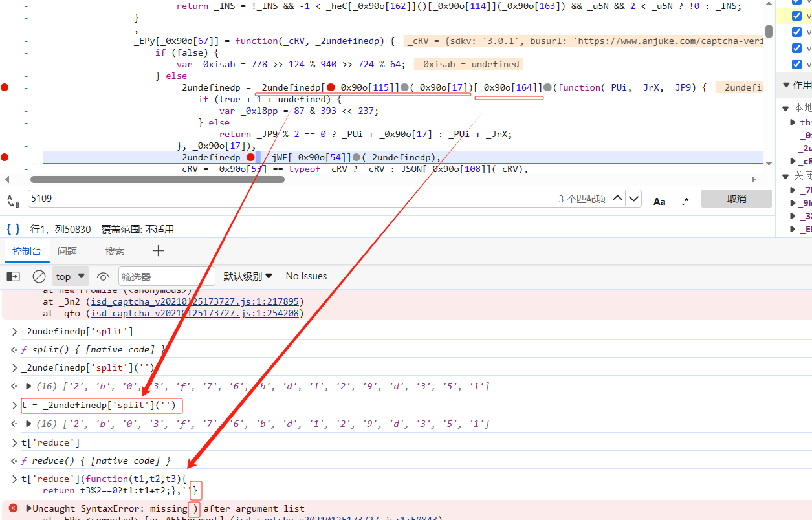Viewport: 812px width, 520px height.
Task: Collapse the 作用域 scope section
Action: (785, 85)
